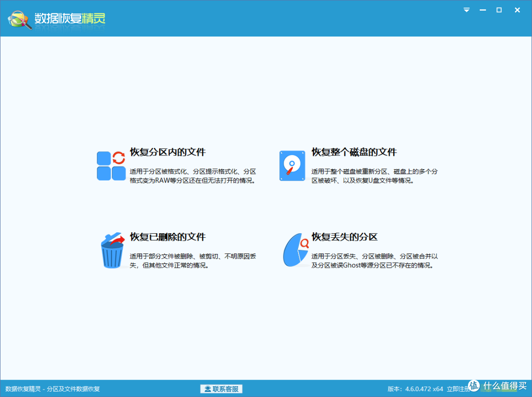
Task: Click the partition file recovery grid icon
Action: [x=111, y=166]
